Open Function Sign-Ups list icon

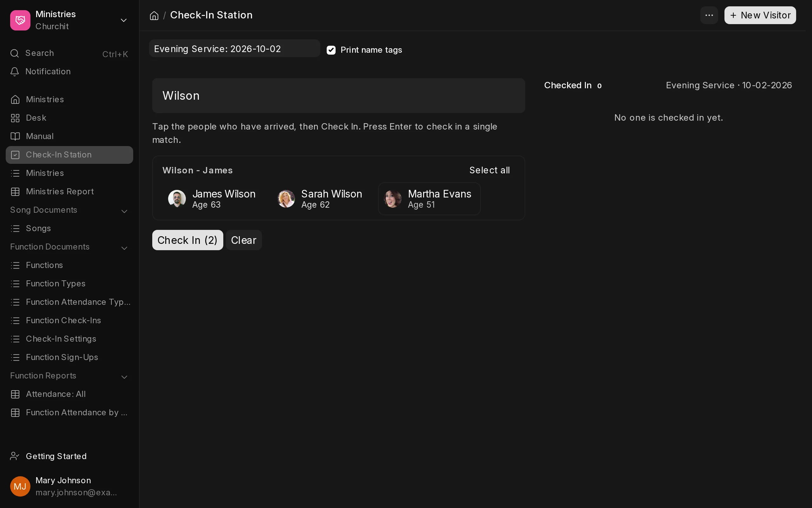(15, 358)
